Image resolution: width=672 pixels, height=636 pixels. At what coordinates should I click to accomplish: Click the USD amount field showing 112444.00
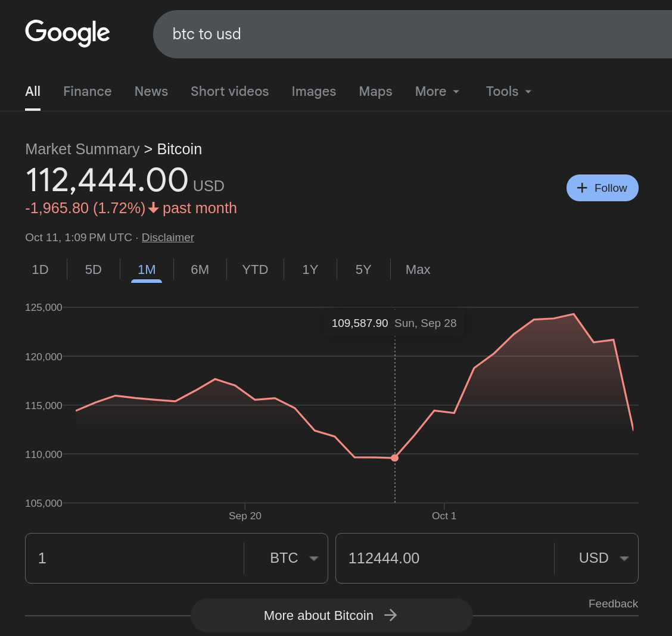click(x=445, y=558)
